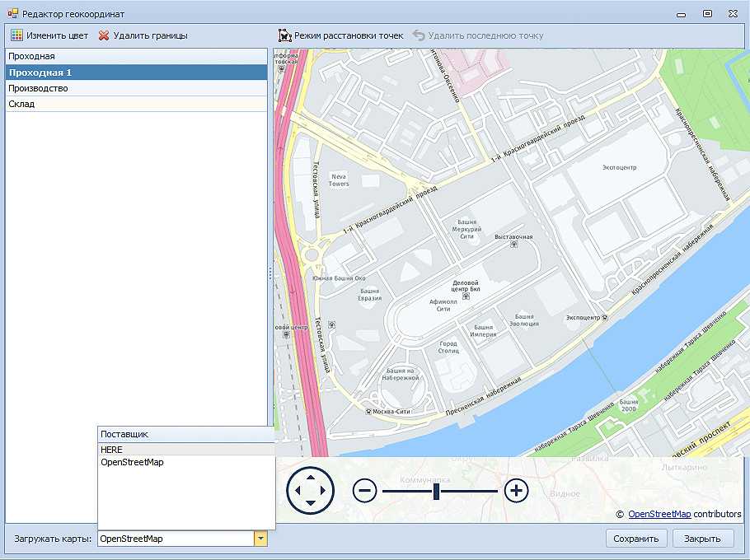The height and width of the screenshot is (560, 750).
Task: Click the red X Удалить границы icon
Action: pos(103,35)
